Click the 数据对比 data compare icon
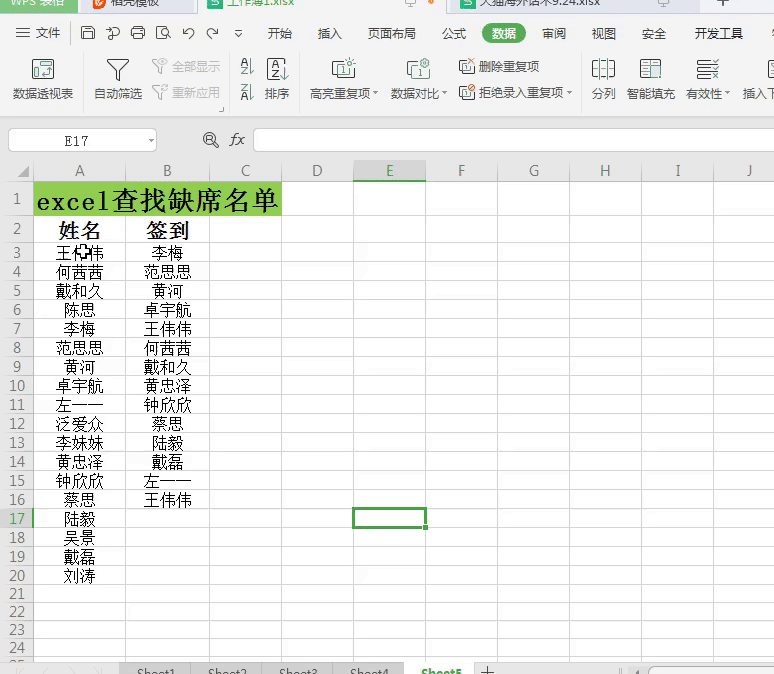The image size is (774, 674). pos(419,69)
